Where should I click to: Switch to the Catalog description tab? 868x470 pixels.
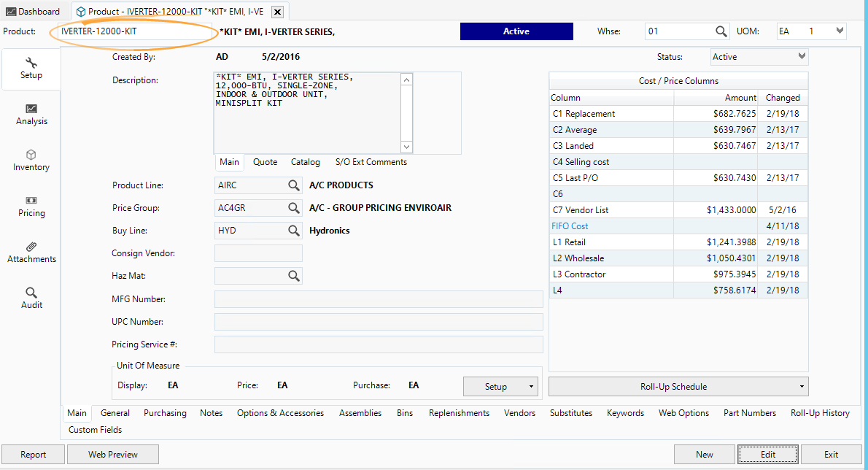[x=305, y=162]
